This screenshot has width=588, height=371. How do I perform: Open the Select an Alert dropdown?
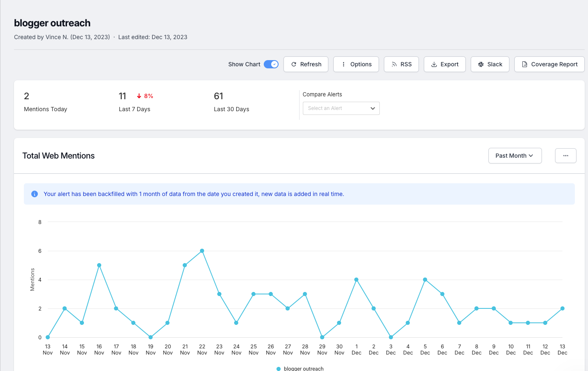coord(341,108)
